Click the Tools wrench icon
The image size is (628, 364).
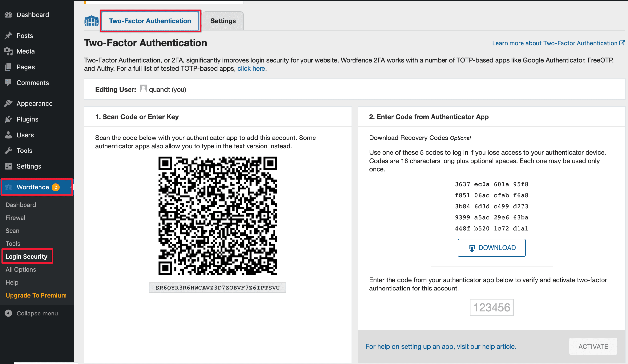coord(8,151)
